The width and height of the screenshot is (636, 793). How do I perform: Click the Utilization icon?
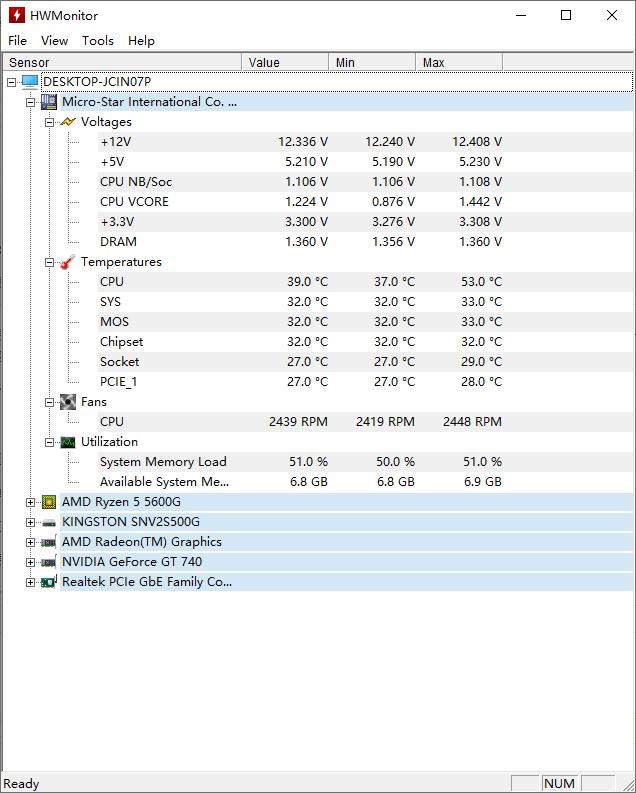click(x=68, y=442)
